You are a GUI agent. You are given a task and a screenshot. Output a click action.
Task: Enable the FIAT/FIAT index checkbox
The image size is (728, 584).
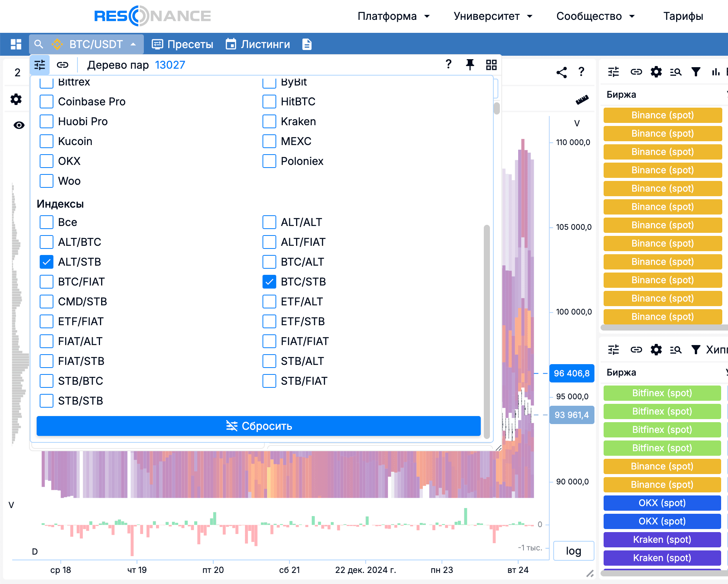click(269, 341)
